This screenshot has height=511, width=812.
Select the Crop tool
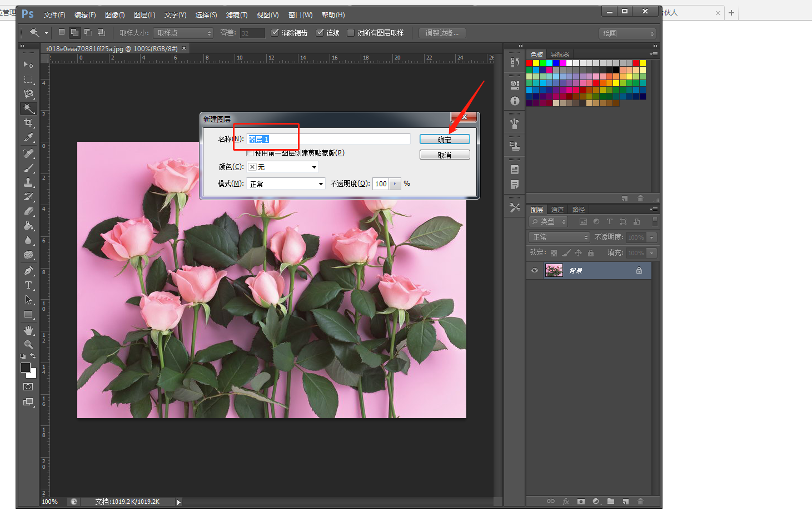(28, 123)
